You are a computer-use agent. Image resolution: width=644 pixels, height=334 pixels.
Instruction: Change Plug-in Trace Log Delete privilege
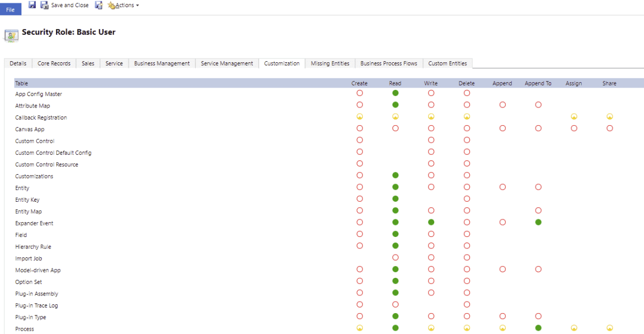click(467, 305)
